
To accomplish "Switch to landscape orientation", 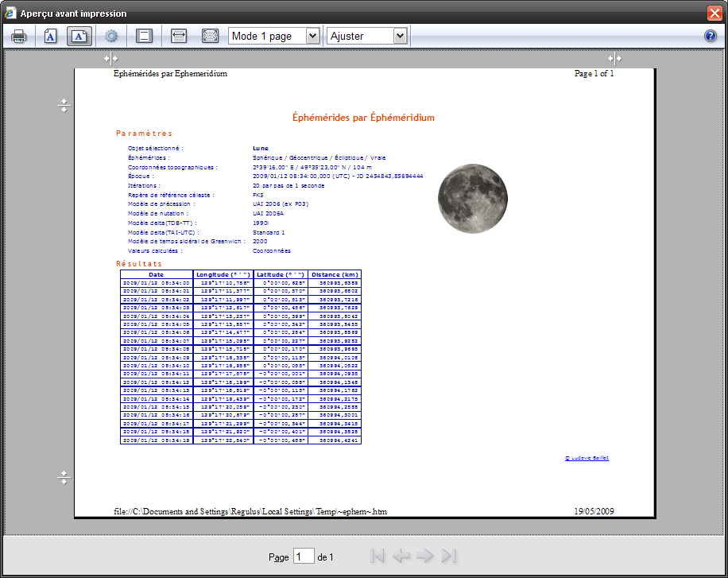I will (79, 36).
